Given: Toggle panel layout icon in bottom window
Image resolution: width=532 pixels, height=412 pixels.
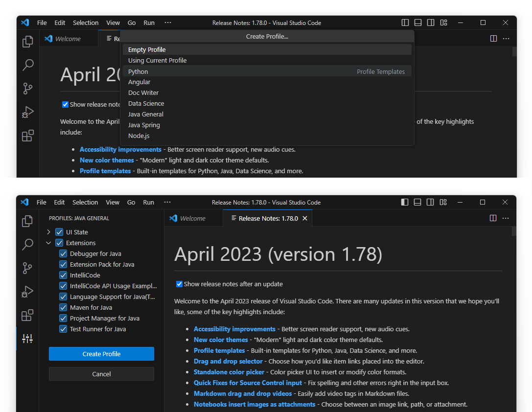Looking at the screenshot, I should [417, 203].
